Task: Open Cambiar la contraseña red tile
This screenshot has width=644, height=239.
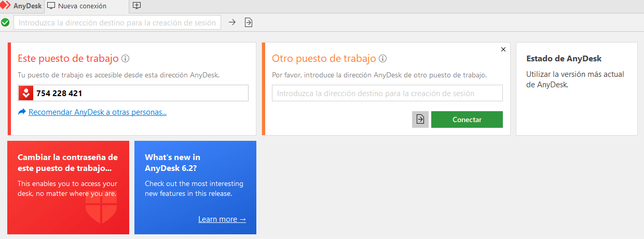Action: tap(68, 188)
